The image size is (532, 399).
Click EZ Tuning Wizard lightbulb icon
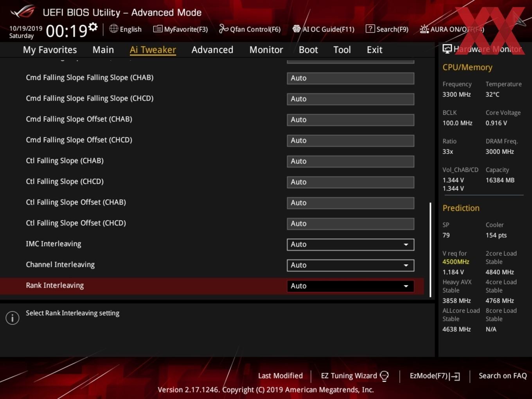[x=384, y=376]
